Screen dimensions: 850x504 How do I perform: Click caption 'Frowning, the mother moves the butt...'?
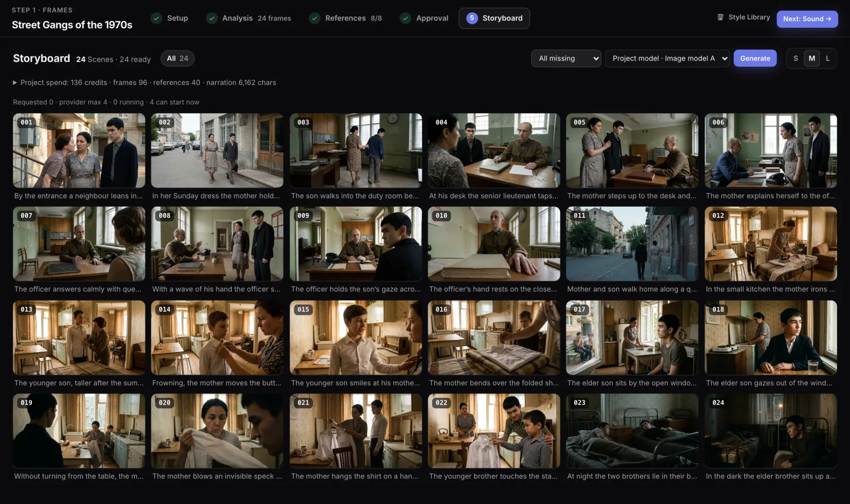[x=217, y=383]
